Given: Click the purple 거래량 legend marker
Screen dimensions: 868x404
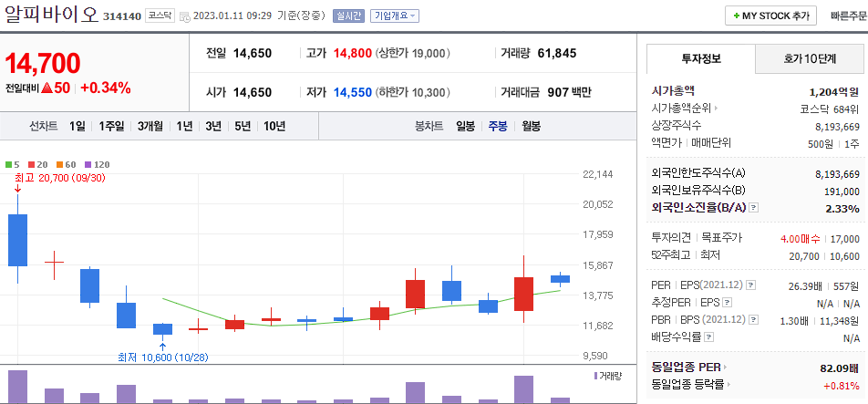Looking at the screenshot, I should pyautogui.click(x=595, y=377).
